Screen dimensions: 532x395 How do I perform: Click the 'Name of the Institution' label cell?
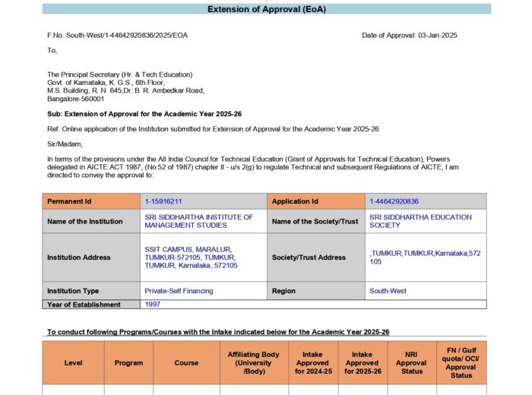(x=91, y=221)
